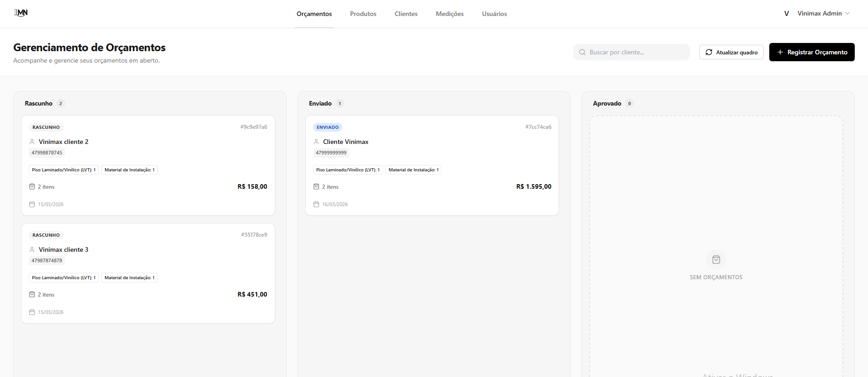This screenshot has width=868, height=377.
Task: Click the V avatar icon
Action: click(786, 14)
